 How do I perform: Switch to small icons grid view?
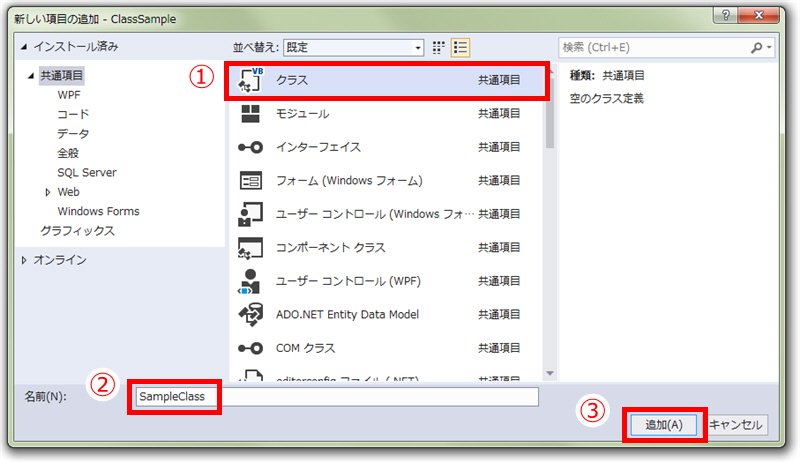438,47
